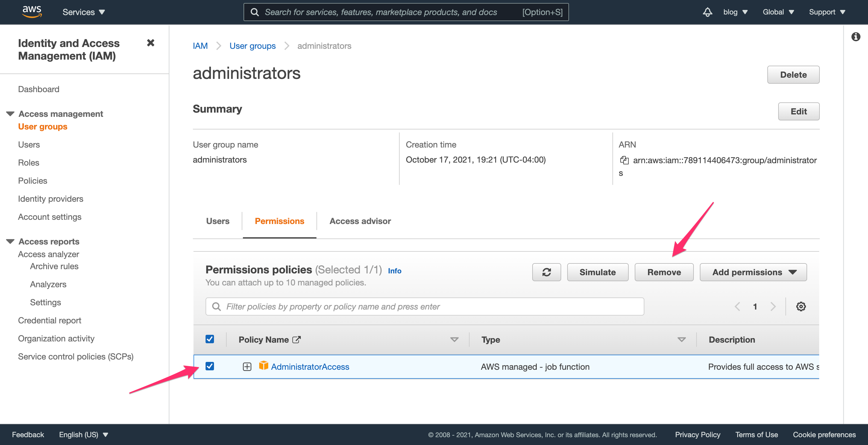Open the info panel icon at right
868x445 pixels.
tap(856, 37)
